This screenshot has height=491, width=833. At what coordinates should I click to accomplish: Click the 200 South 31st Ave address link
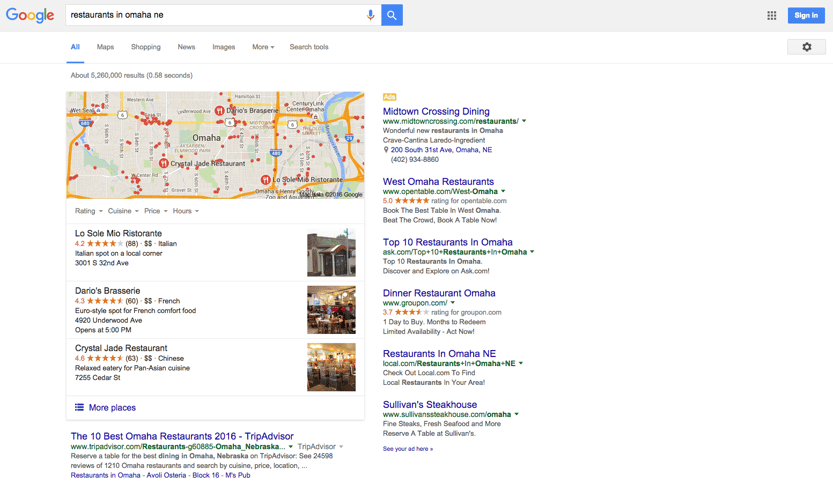[x=441, y=150]
